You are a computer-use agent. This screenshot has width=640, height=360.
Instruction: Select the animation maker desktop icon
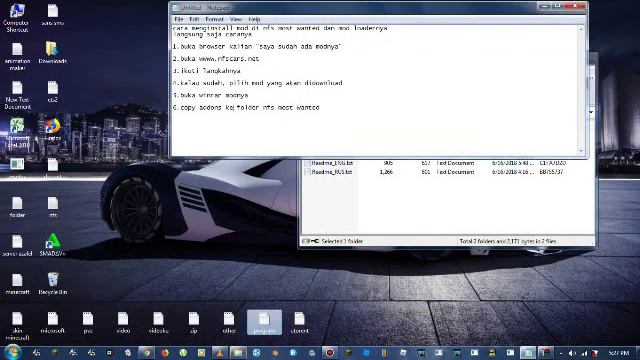pyautogui.click(x=17, y=56)
